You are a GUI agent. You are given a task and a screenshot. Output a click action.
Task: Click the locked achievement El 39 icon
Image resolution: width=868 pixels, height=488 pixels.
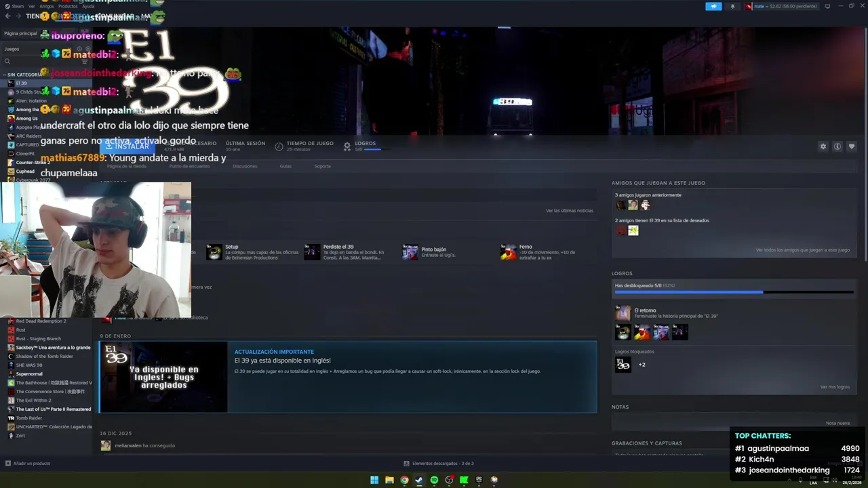[623, 365]
